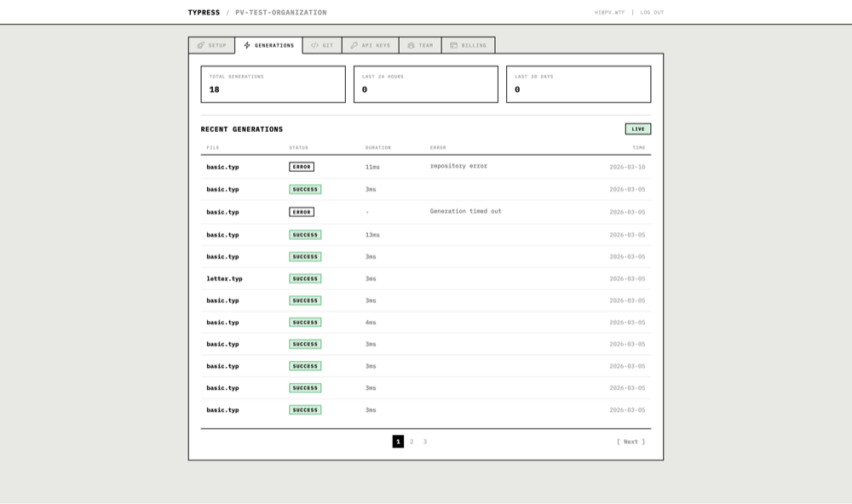Click the 'Generation timed out' message
Image resolution: width=852 pixels, height=504 pixels.
coord(466,211)
